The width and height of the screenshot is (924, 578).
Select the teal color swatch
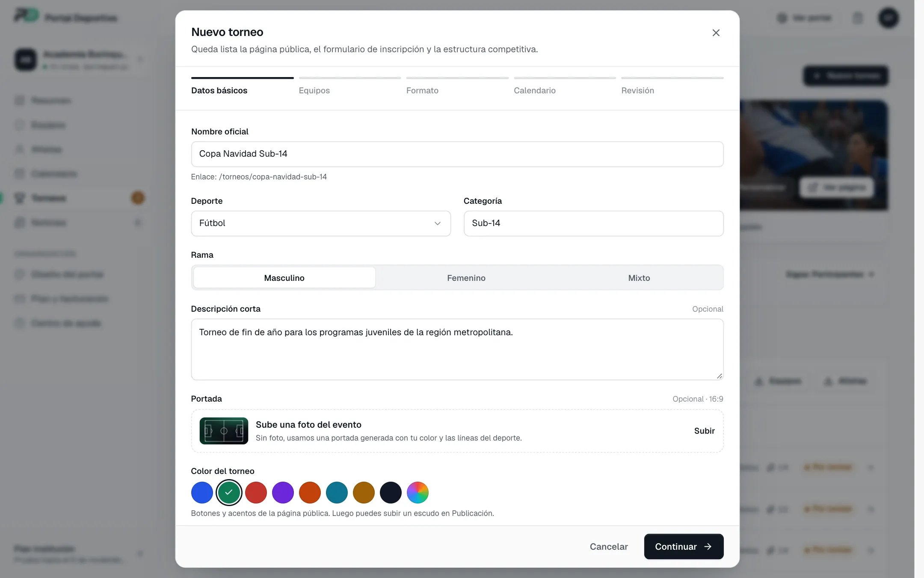point(337,492)
